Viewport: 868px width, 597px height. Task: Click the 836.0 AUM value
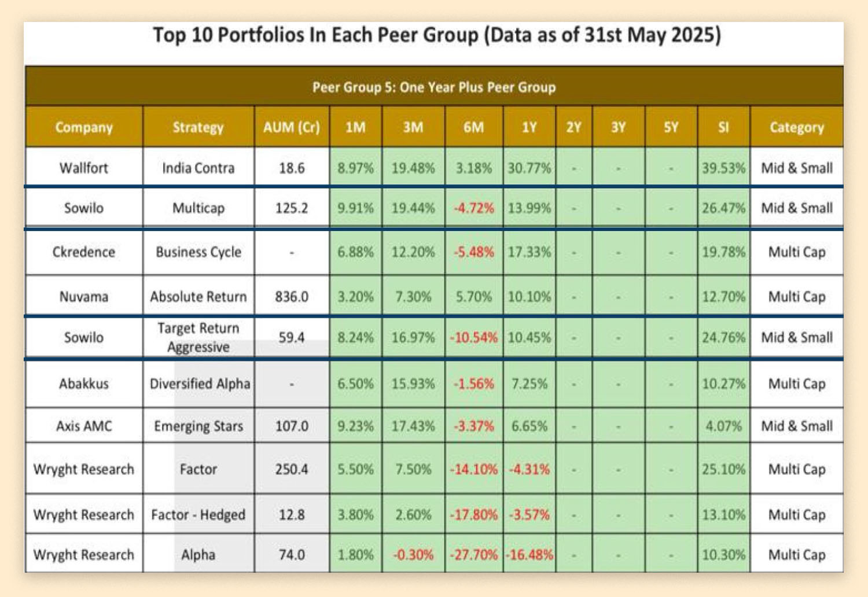pyautogui.click(x=292, y=297)
